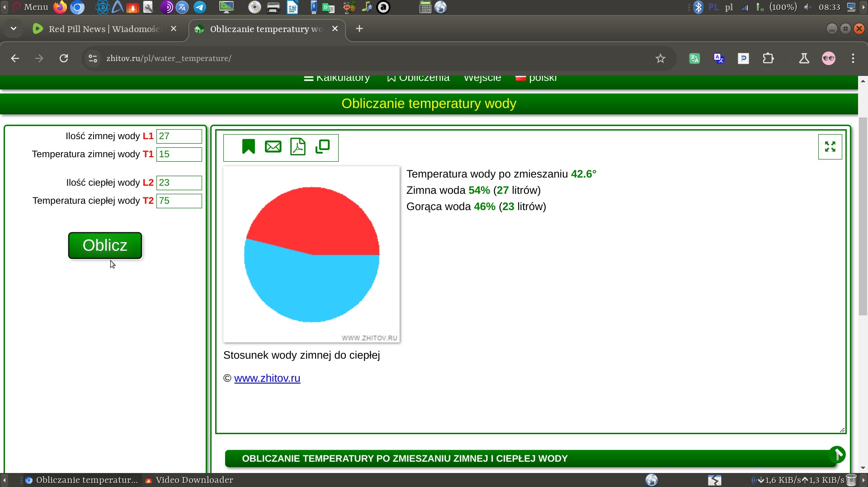This screenshot has height=487, width=868.
Task: Open the calculator icon in the system tray
Action: coord(425,7)
